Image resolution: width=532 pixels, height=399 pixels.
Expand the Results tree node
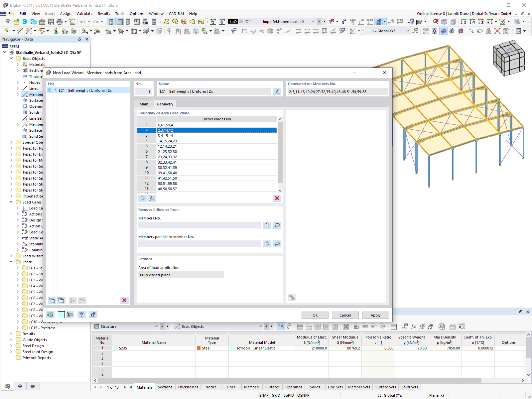(x=11, y=334)
